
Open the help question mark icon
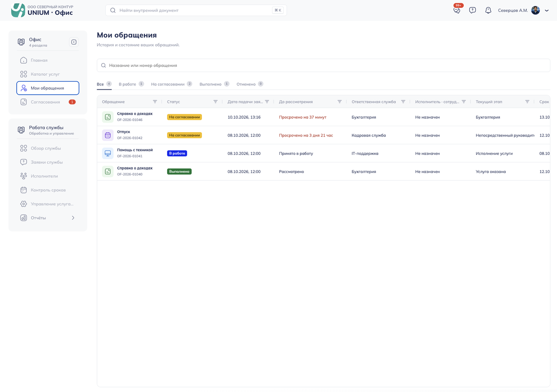473,10
